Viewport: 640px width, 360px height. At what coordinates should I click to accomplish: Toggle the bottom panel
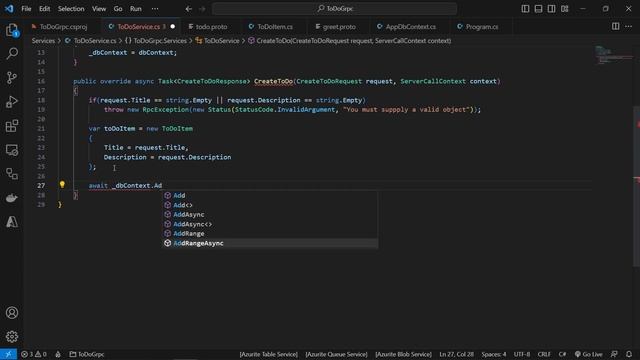point(538,9)
